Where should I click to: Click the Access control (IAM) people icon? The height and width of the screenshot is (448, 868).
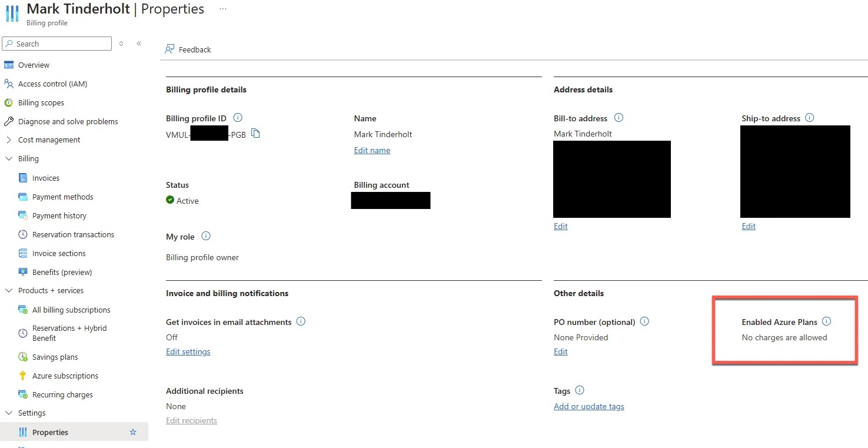(8, 84)
